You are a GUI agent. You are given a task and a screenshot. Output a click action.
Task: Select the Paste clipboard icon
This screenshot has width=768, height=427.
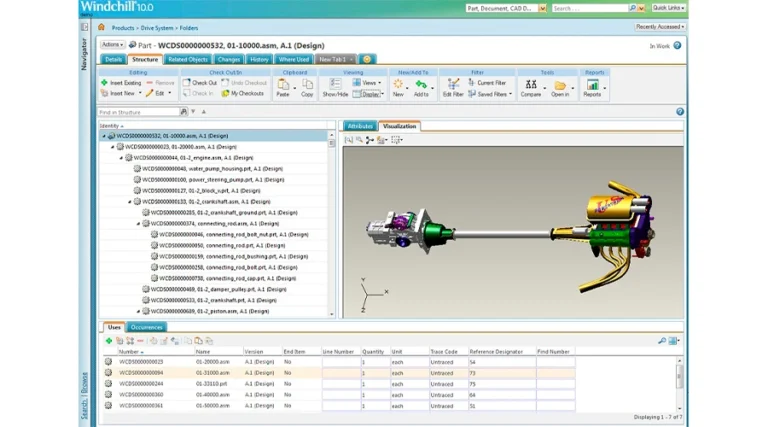pos(283,84)
